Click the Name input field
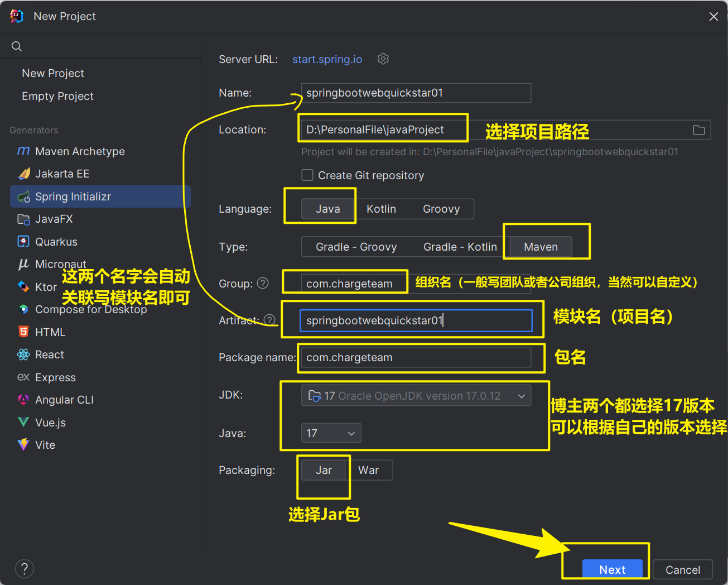 click(416, 93)
